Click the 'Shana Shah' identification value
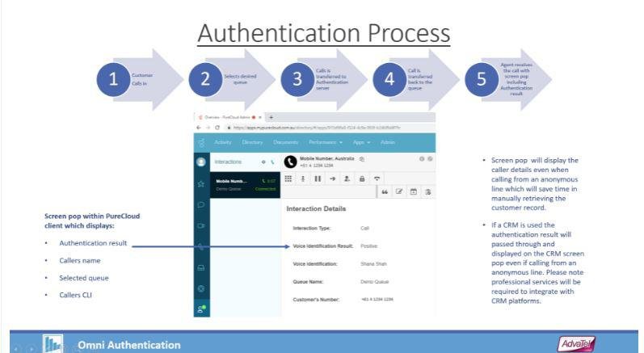Image resolution: width=644 pixels, height=353 pixels. click(374, 264)
